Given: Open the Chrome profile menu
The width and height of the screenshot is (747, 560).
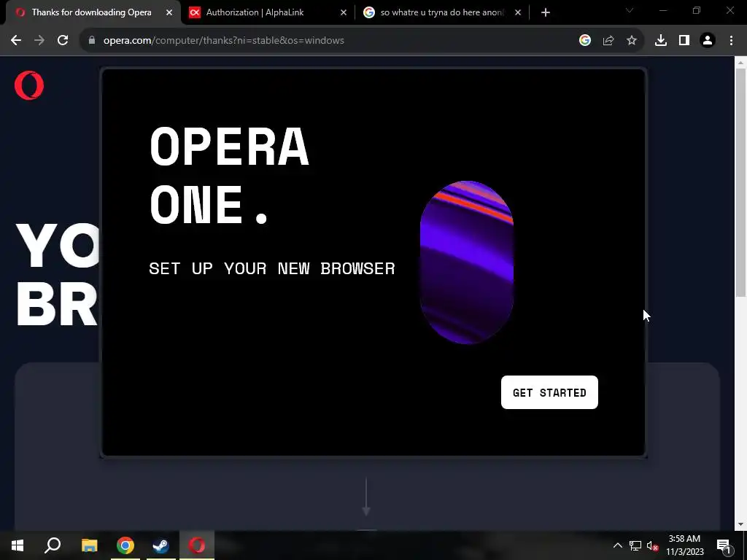Looking at the screenshot, I should (x=708, y=41).
